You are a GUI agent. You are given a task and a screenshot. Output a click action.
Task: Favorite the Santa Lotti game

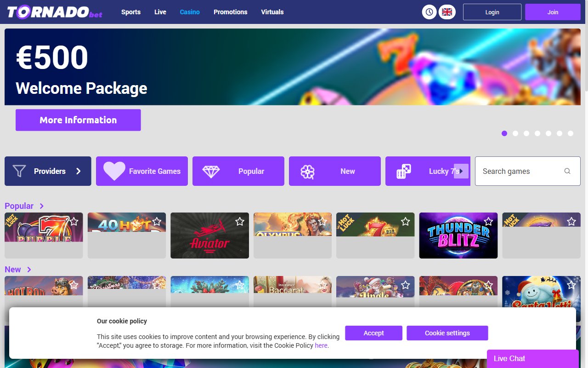coord(571,285)
